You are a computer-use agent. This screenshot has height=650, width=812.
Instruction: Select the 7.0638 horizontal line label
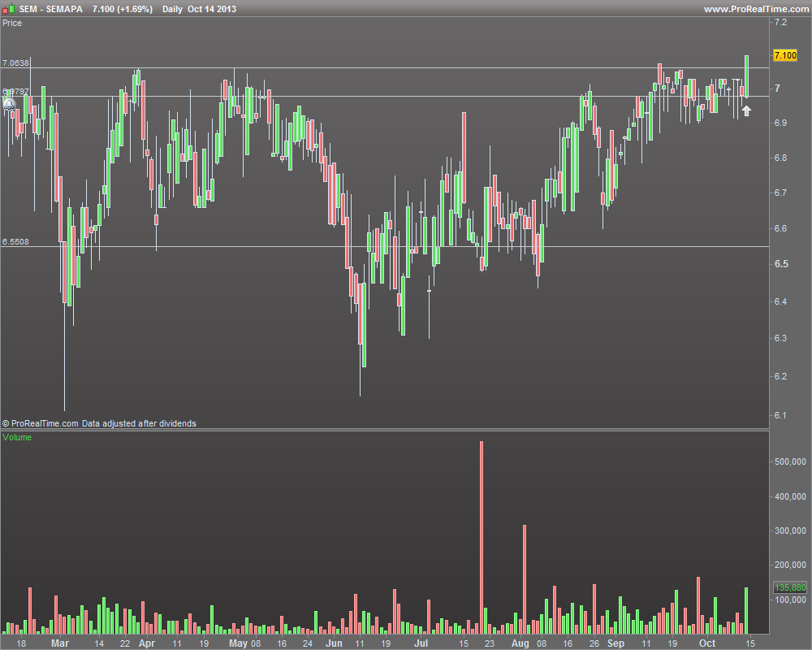(15, 63)
